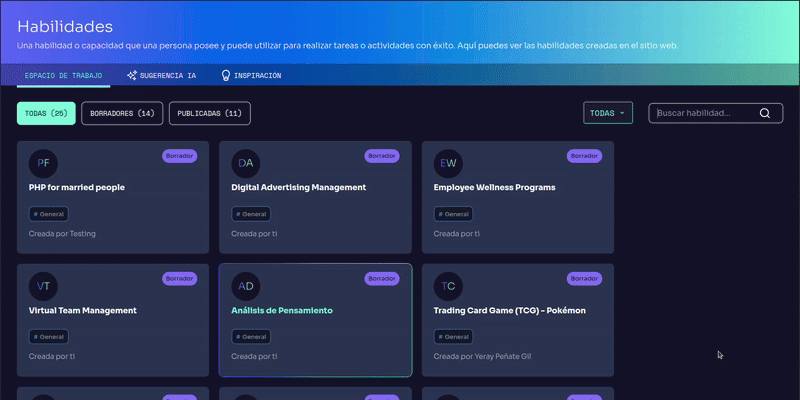Viewport: 800px width, 400px height.
Task: Filter by Publicadas (11)
Action: 209,114
